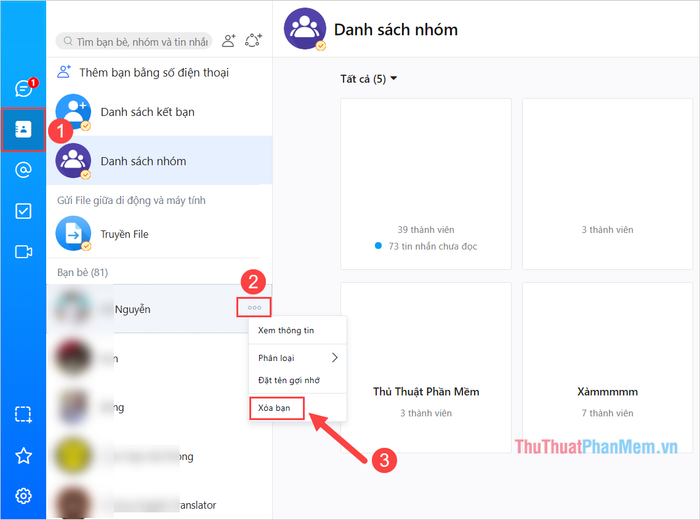Open the video call sidebar icon

(23, 252)
